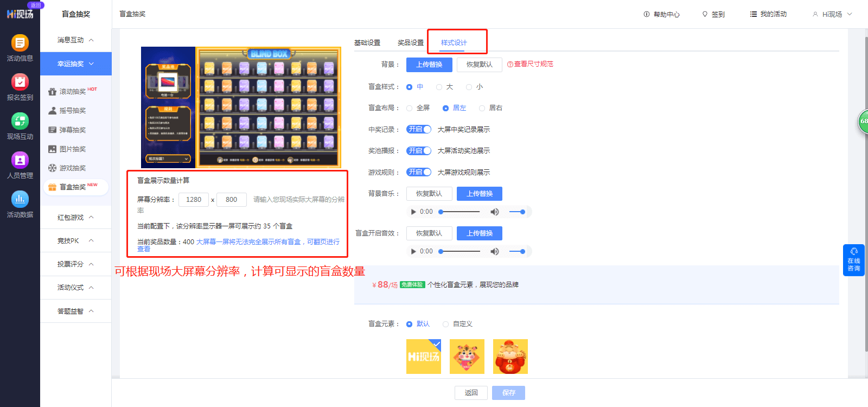
Task: Click the 返回 button at bottom
Action: tap(471, 393)
